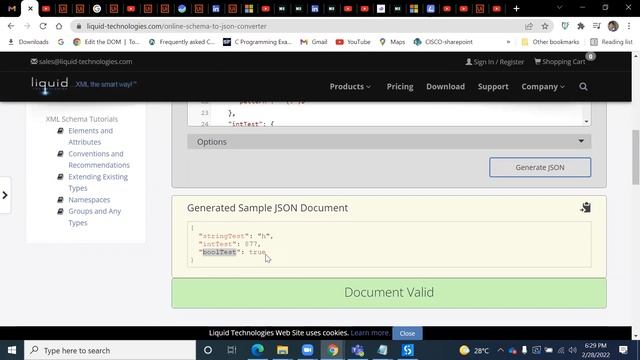Expand the Options panel
The height and width of the screenshot is (360, 640).
click(x=389, y=142)
